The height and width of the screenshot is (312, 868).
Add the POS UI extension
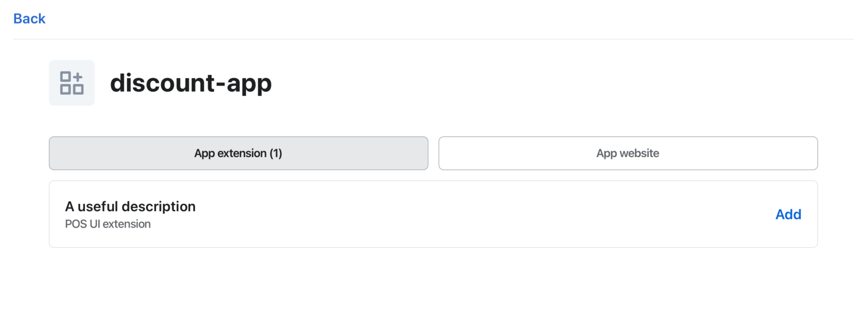(x=788, y=214)
